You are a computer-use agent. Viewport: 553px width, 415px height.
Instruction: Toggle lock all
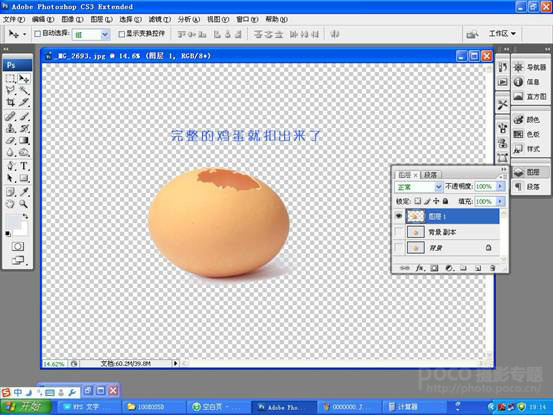coord(445,201)
